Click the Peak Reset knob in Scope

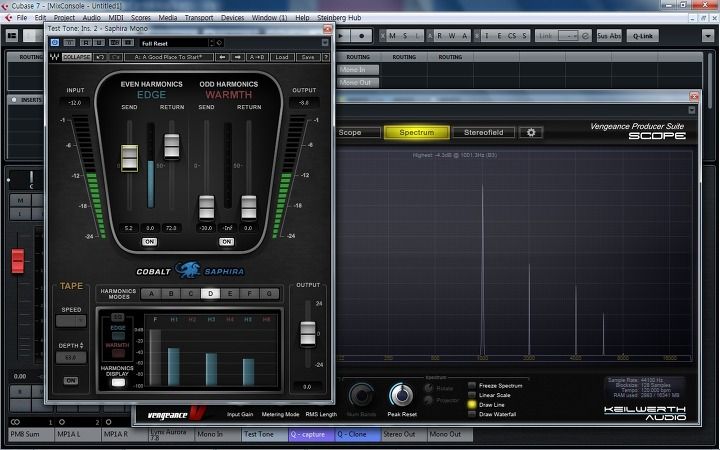tap(401, 394)
